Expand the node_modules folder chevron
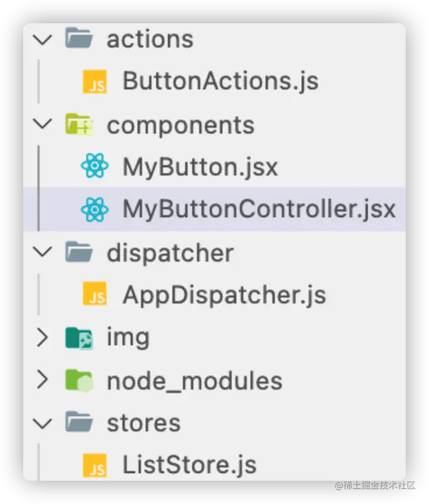Screen dimensions: 429x504 pyautogui.click(x=43, y=379)
